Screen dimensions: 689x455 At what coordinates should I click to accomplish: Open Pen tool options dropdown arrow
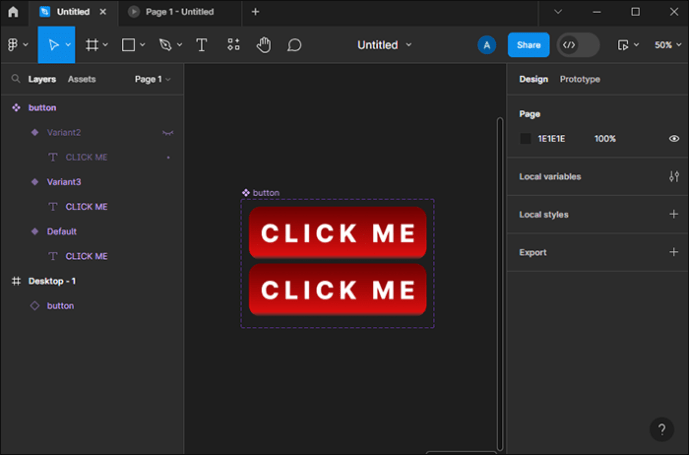[179, 45]
